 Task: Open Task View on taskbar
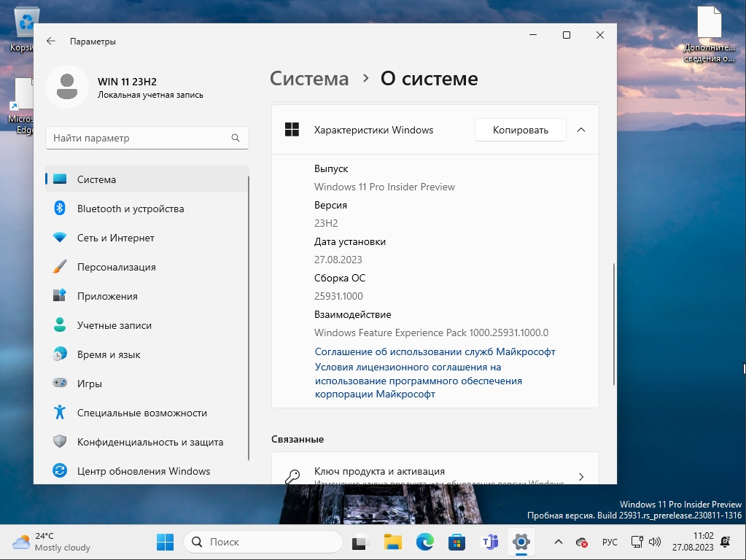[x=360, y=542]
